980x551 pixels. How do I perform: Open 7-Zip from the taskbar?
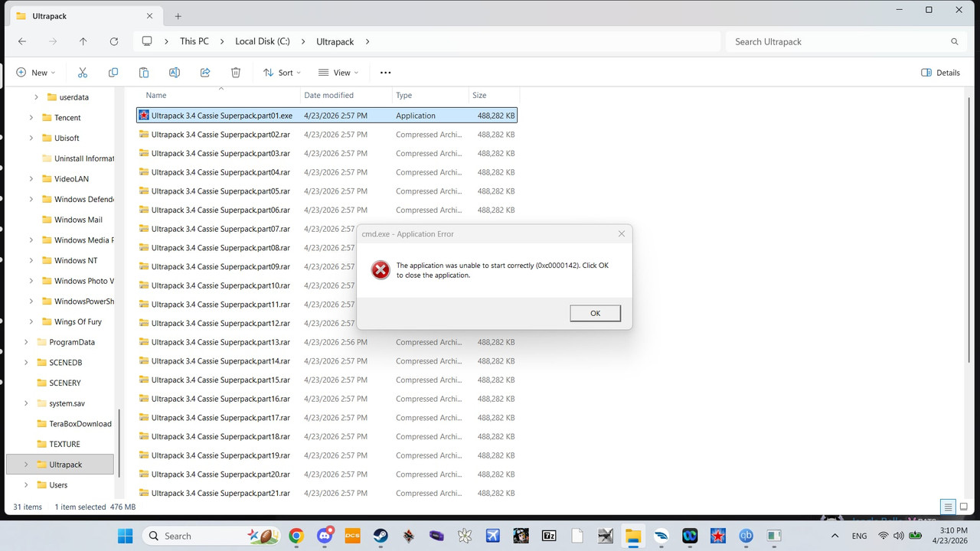pos(549,536)
